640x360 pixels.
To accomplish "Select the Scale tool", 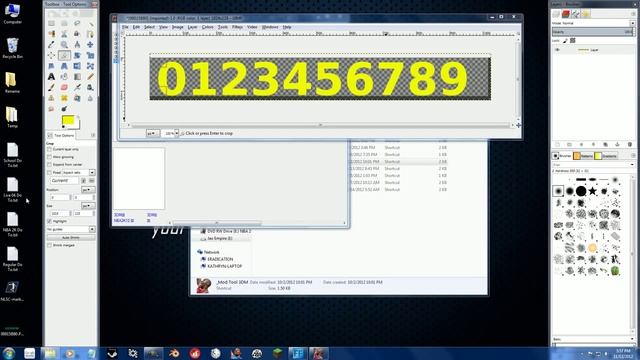I will [90, 55].
